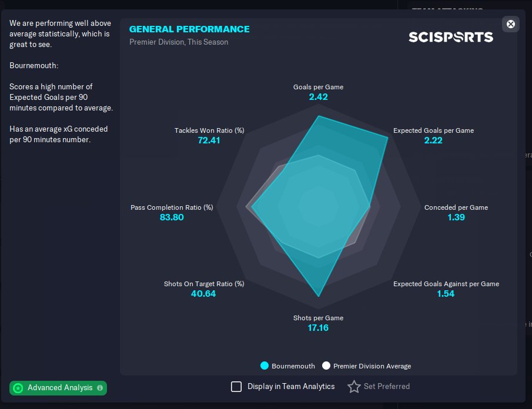532x409 pixels.
Task: Click the Expected Goals Against per Game label
Action: (x=446, y=284)
